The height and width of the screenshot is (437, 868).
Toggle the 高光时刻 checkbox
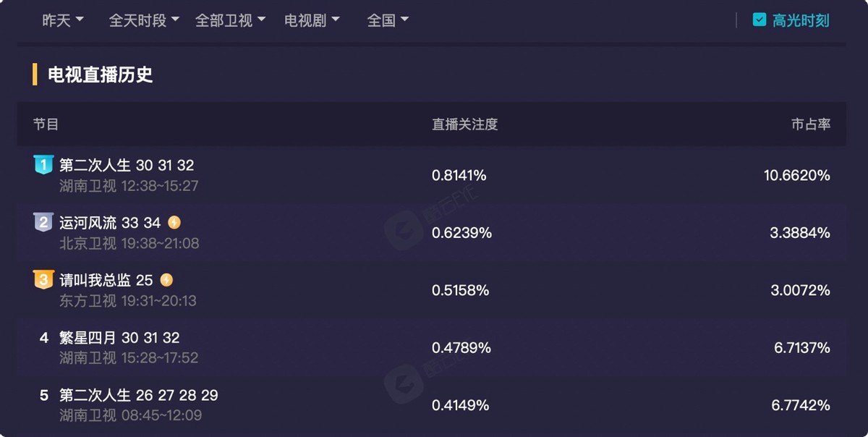point(759,20)
